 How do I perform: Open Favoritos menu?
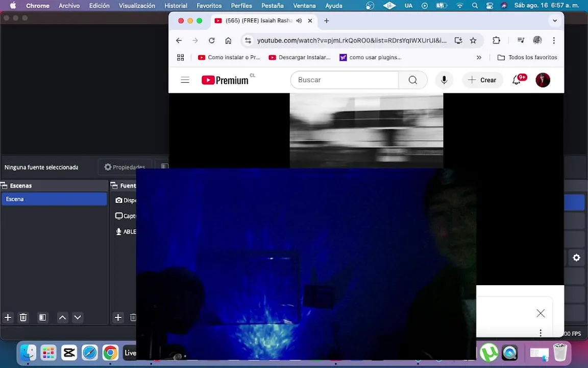[x=209, y=6]
